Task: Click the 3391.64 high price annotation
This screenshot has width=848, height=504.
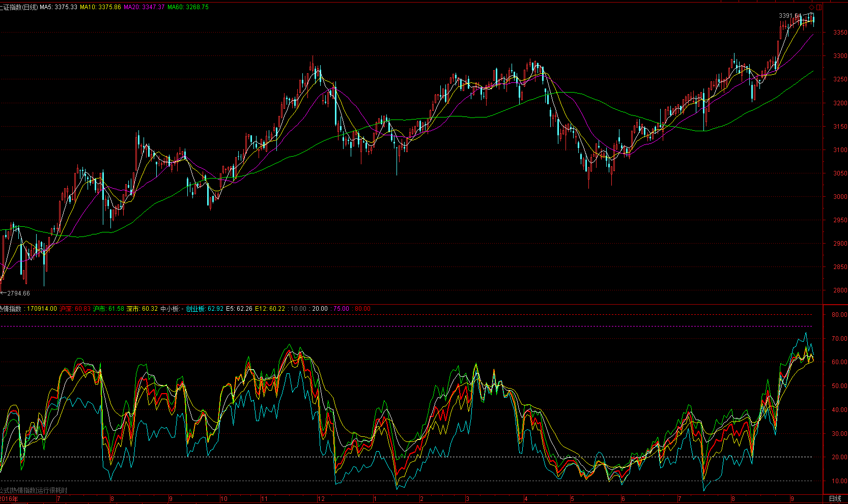Action: [x=790, y=16]
